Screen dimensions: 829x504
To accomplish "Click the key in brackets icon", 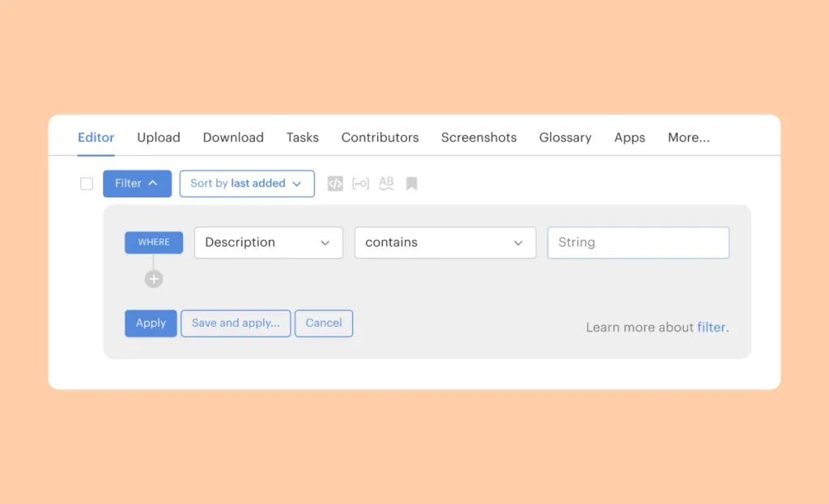I will [360, 184].
